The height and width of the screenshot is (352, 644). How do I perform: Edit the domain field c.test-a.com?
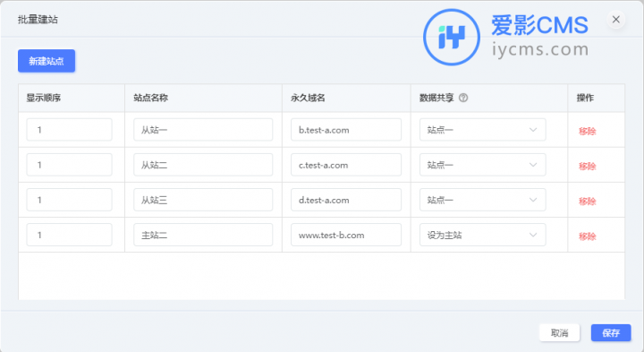[x=346, y=165]
